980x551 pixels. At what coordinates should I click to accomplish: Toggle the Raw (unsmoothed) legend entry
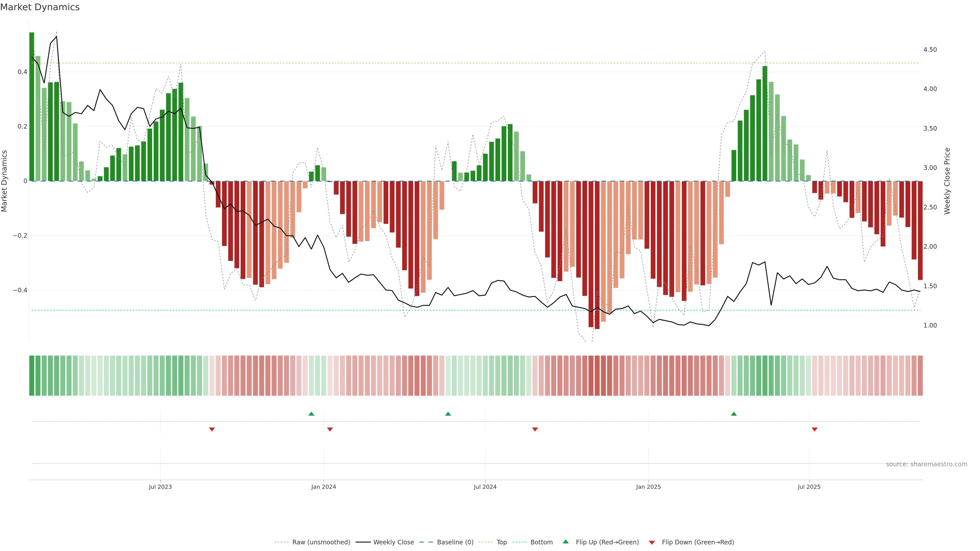[x=321, y=542]
